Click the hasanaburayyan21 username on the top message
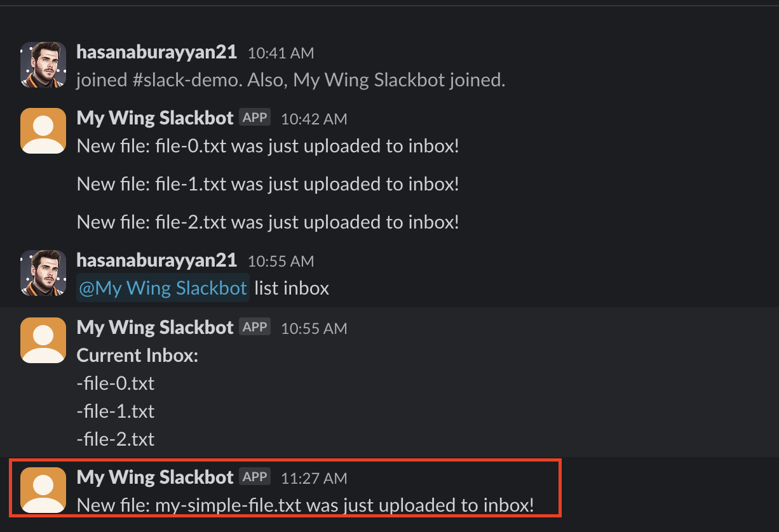 (156, 53)
